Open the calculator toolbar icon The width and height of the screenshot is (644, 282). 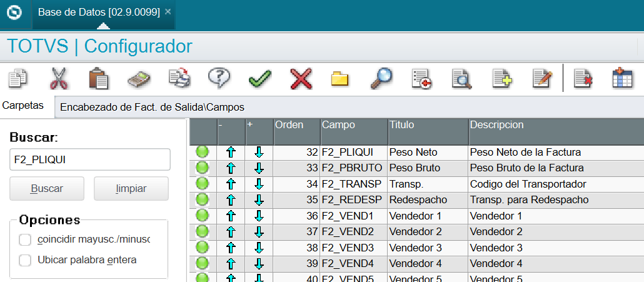pos(139,79)
